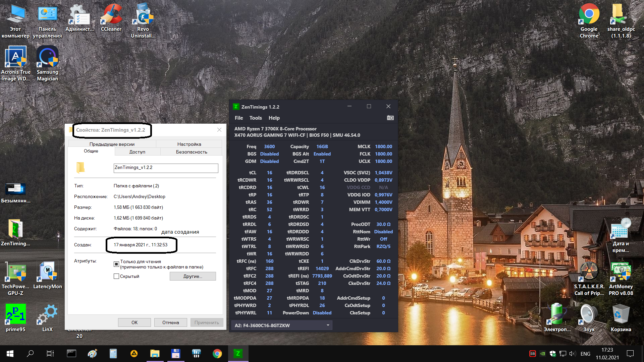Open the File menu in ZenTimings

(238, 118)
